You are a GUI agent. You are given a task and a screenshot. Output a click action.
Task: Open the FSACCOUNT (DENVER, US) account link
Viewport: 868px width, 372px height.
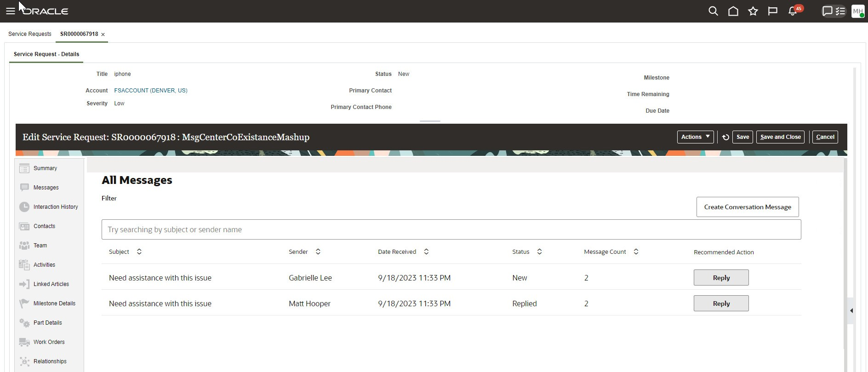click(x=151, y=91)
